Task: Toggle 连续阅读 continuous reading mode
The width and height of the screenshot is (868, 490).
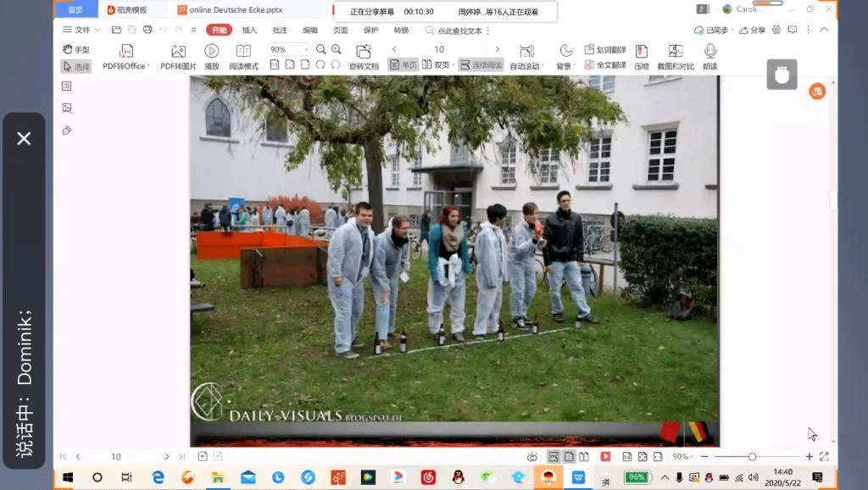Action: [x=481, y=64]
